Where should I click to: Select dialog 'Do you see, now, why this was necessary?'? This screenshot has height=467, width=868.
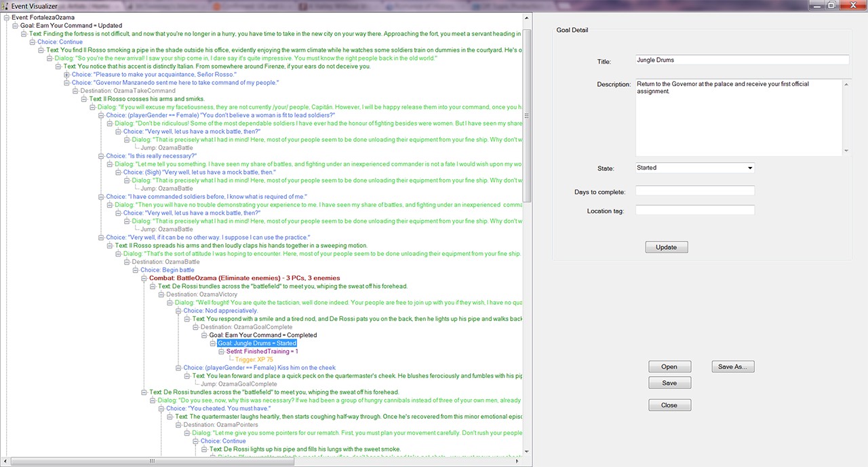340,400
